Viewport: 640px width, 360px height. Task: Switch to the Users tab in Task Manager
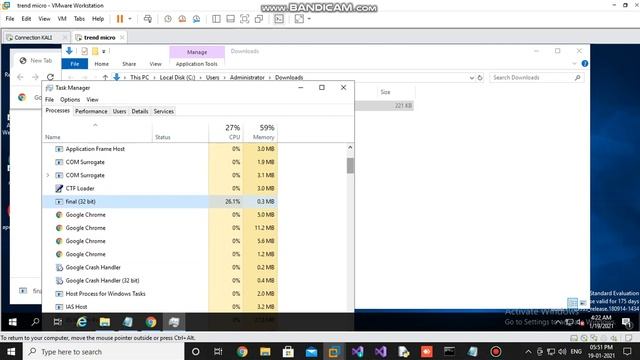pyautogui.click(x=120, y=111)
